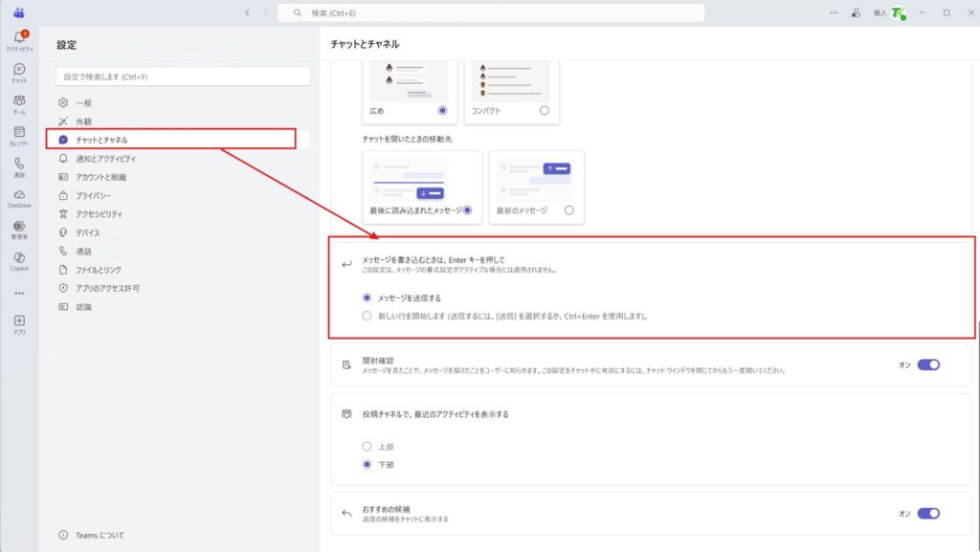Open Teams (チーム) in the left rail
The height and width of the screenshot is (552, 980).
pyautogui.click(x=19, y=101)
